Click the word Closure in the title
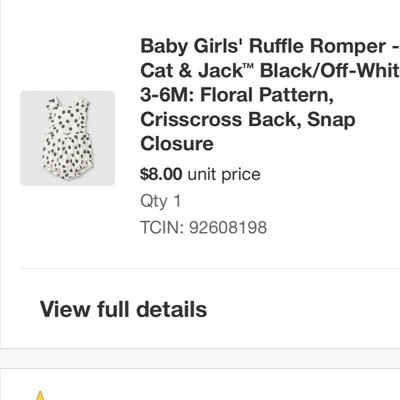400x400 pixels. [x=177, y=144]
